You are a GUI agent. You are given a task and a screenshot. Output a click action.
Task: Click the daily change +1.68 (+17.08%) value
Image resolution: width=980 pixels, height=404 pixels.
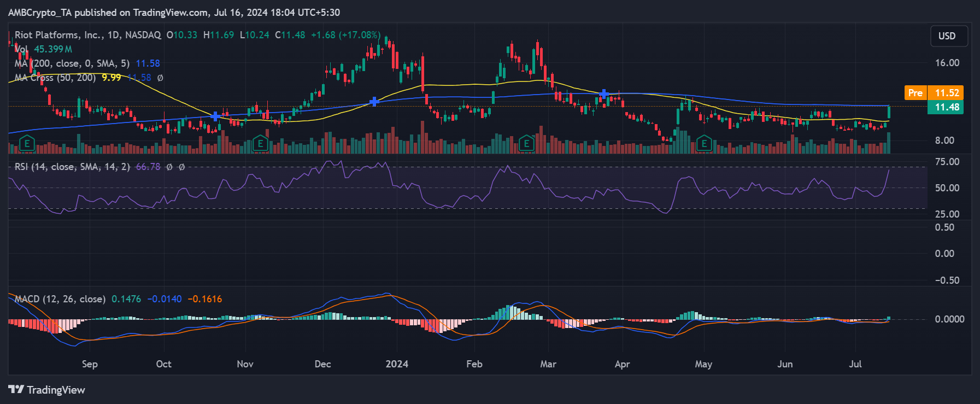tap(345, 35)
